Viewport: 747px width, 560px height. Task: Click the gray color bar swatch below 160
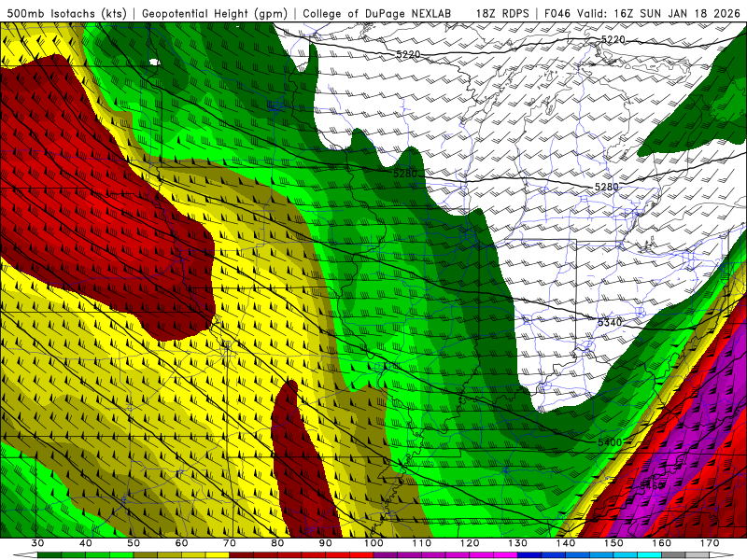click(673, 555)
